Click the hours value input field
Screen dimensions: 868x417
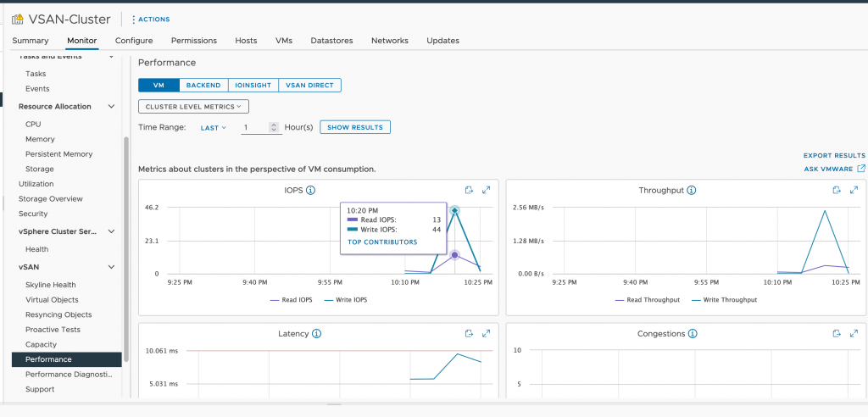(x=254, y=127)
